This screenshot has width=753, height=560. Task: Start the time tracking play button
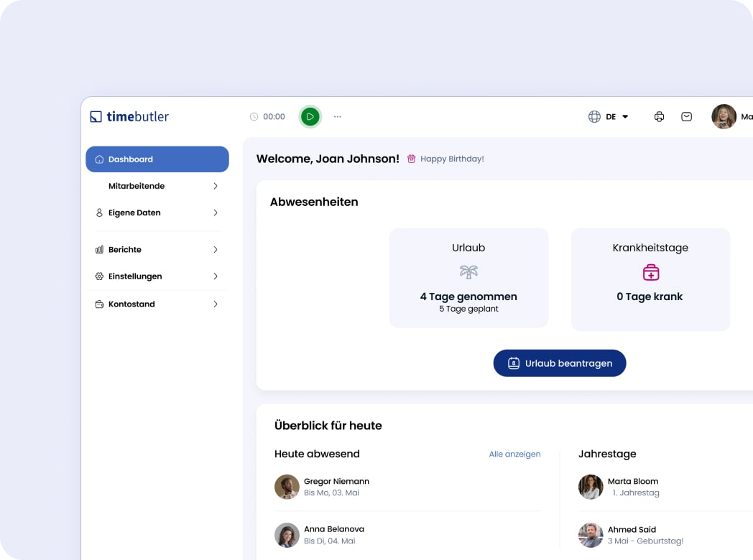click(310, 116)
